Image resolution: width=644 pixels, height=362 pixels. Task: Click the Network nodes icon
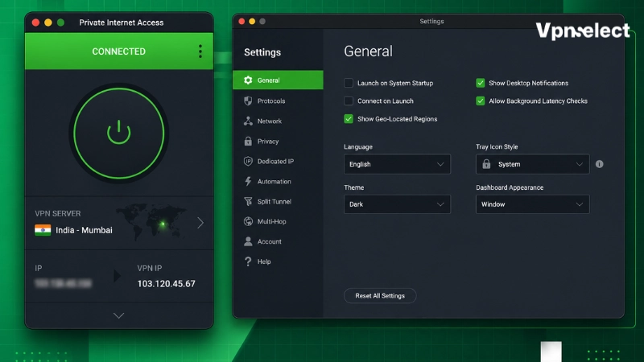(x=248, y=121)
